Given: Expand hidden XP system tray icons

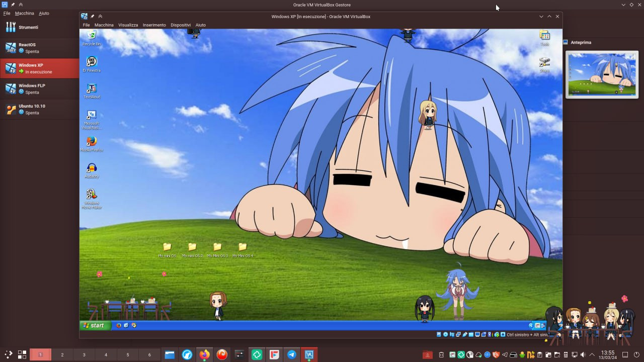Looking at the screenshot, I should click(x=530, y=326).
